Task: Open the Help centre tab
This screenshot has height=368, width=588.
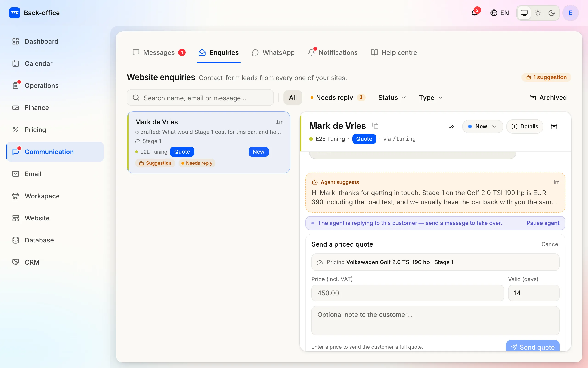Action: (394, 52)
